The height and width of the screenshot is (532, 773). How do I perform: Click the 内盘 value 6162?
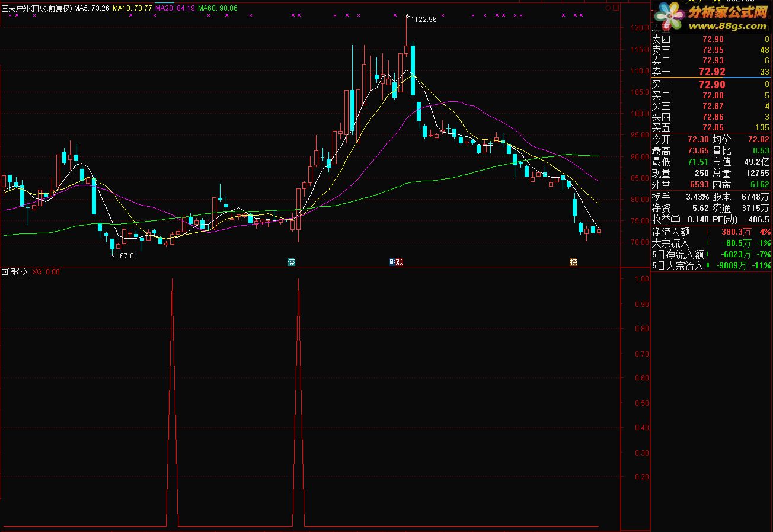tap(759, 184)
